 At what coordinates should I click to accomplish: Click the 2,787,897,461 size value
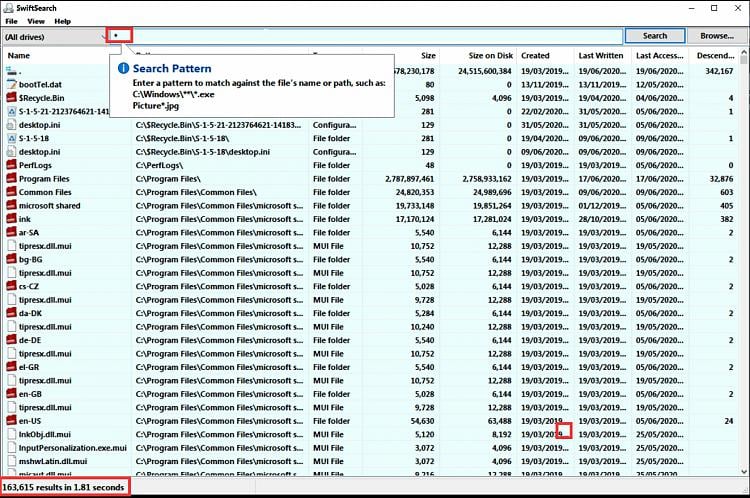pyautogui.click(x=409, y=178)
